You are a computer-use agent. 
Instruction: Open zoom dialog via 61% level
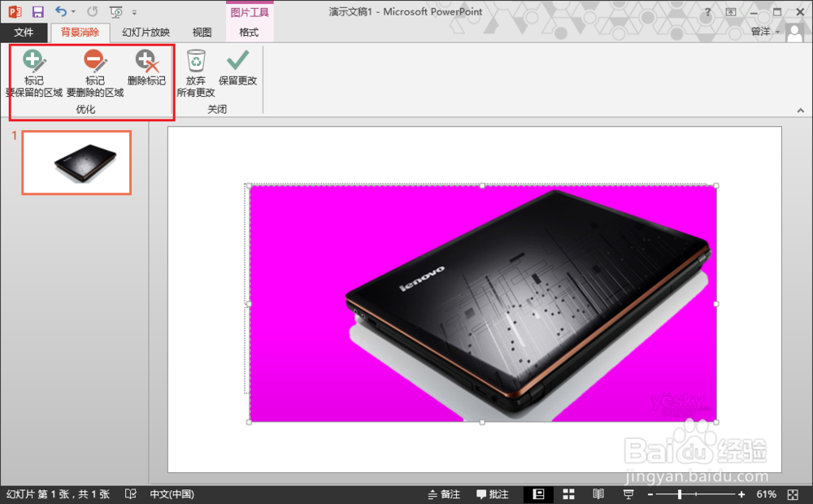tap(767, 494)
